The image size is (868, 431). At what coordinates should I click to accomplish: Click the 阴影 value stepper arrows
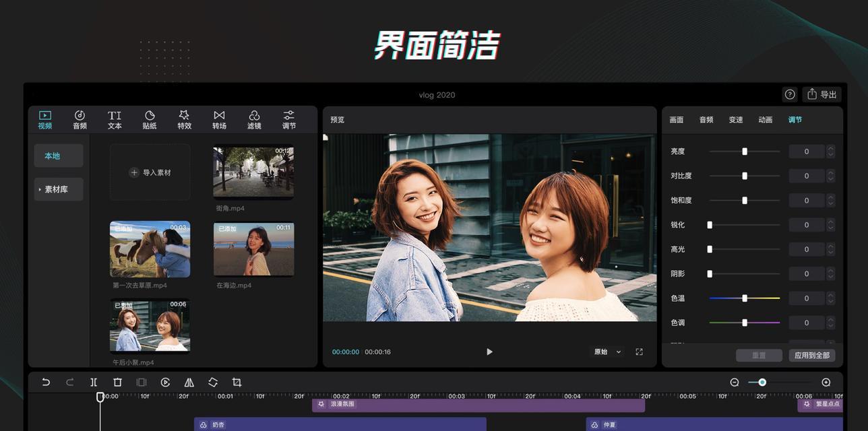[831, 273]
